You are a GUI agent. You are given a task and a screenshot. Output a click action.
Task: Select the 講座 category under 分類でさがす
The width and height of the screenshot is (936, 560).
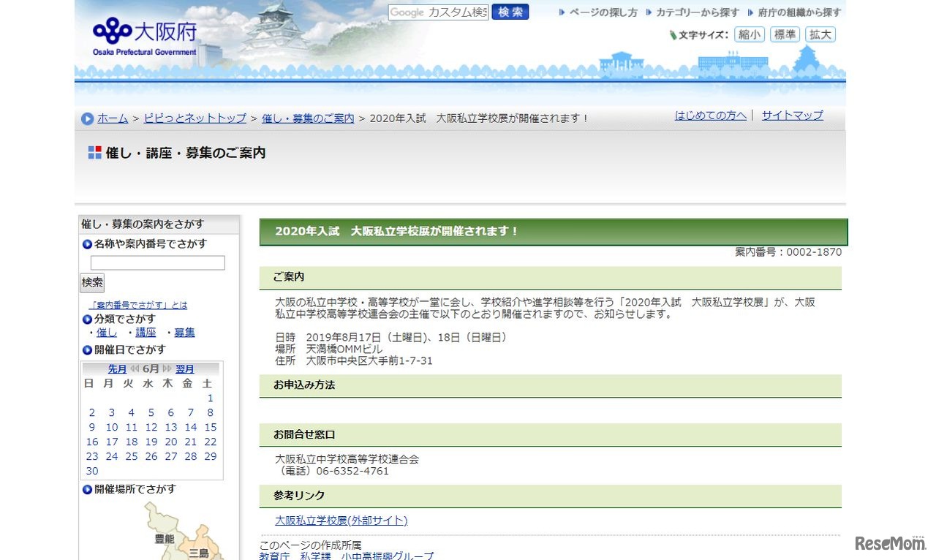(x=146, y=332)
